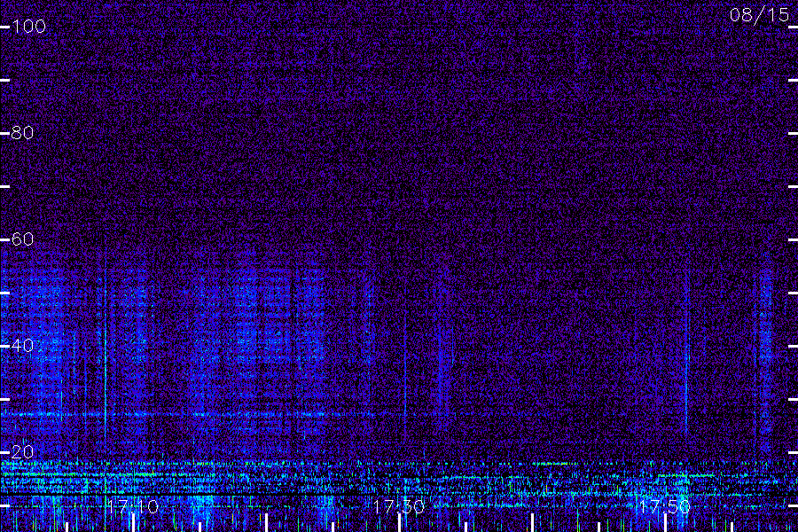Click the 60 frequency axis label
The width and height of the screenshot is (798, 532).
point(23,239)
